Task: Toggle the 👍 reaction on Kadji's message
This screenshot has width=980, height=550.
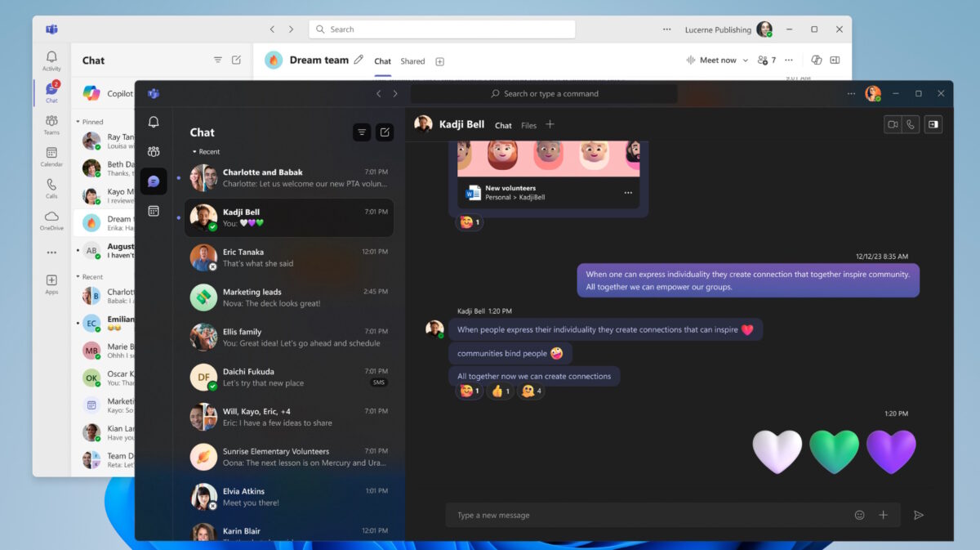Action: tap(500, 391)
